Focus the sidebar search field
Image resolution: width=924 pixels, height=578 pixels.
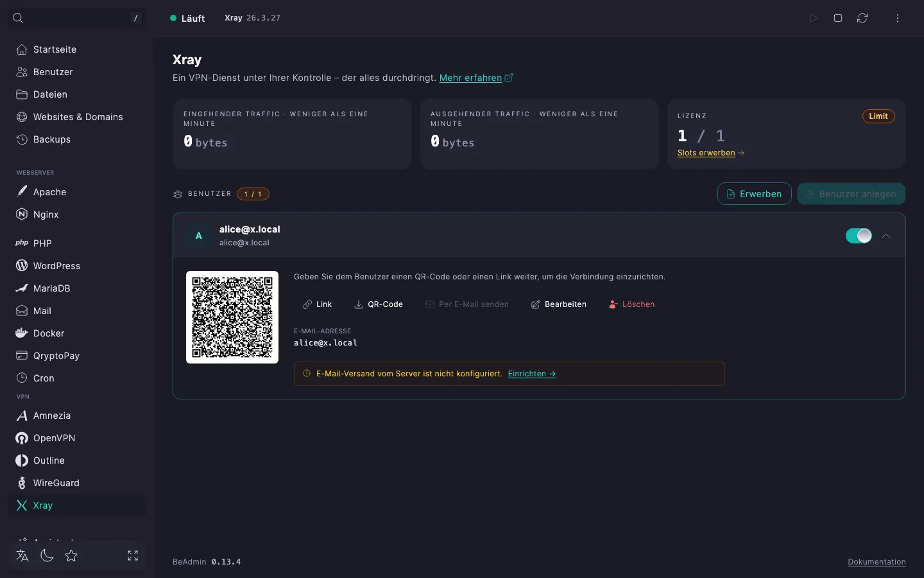point(77,18)
